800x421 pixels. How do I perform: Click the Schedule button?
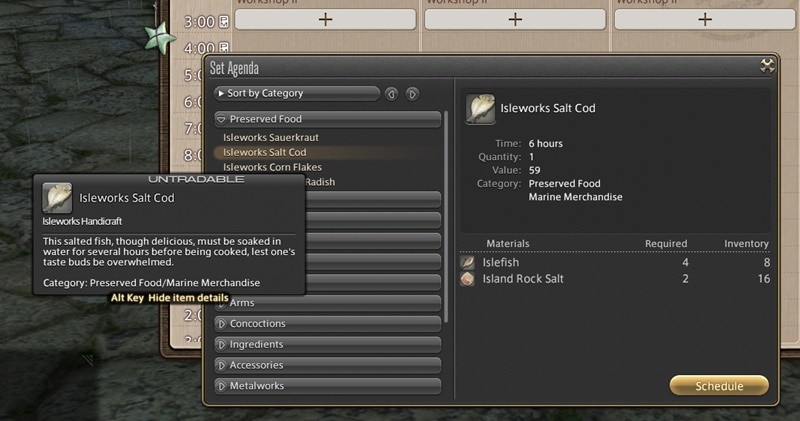click(719, 386)
